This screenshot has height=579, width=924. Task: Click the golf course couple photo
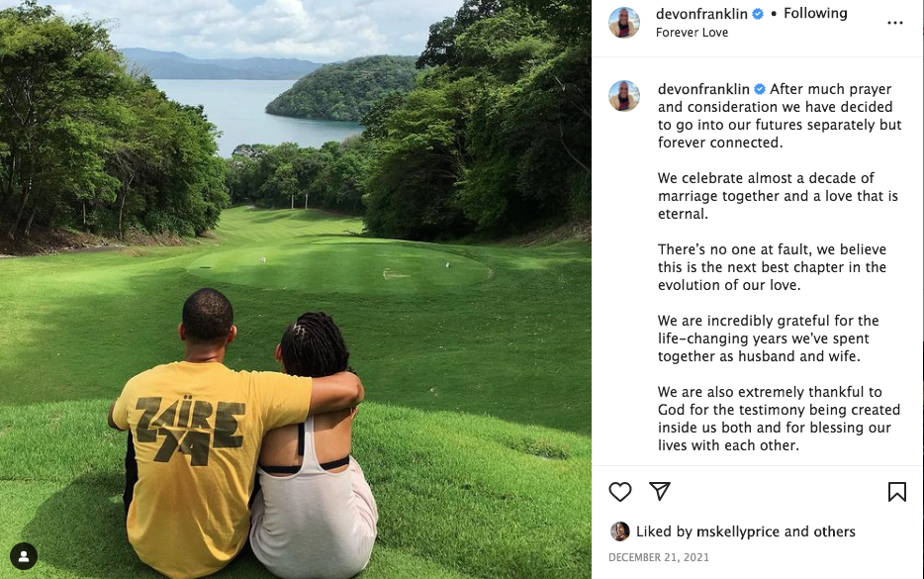(295, 289)
